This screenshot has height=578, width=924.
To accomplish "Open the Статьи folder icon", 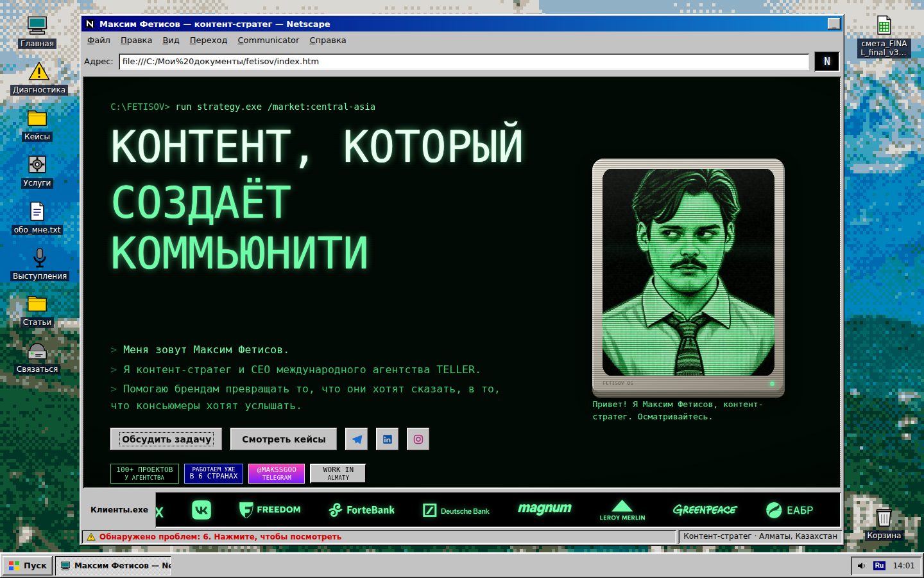I will [37, 311].
